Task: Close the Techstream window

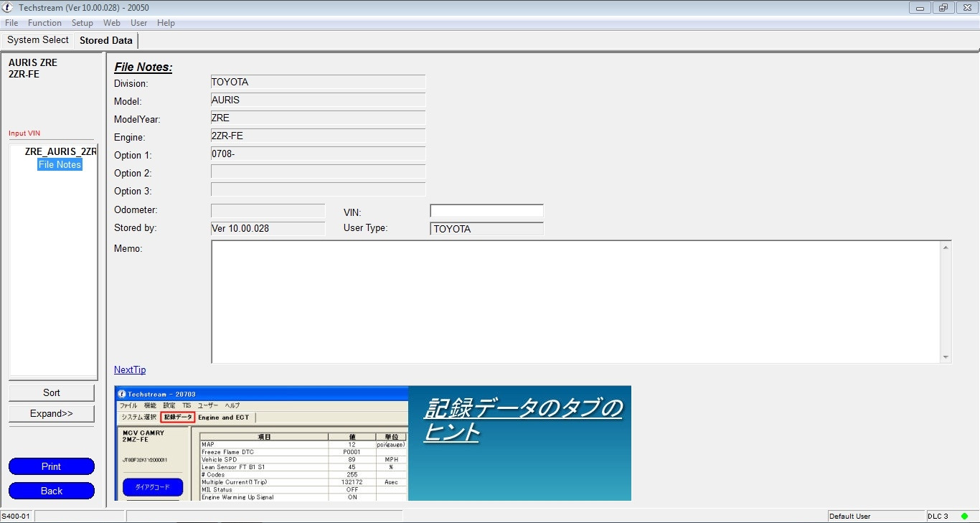Action: pyautogui.click(x=966, y=8)
